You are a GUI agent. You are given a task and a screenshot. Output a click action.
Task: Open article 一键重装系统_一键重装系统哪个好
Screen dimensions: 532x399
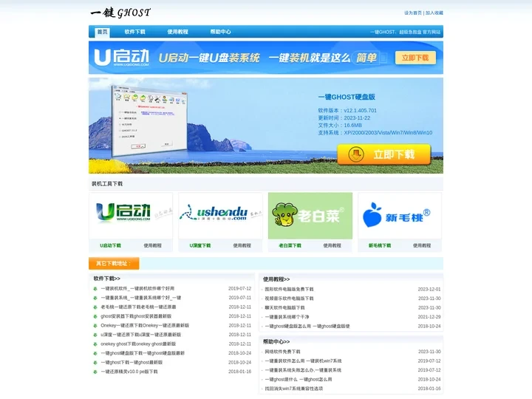[x=141, y=298]
